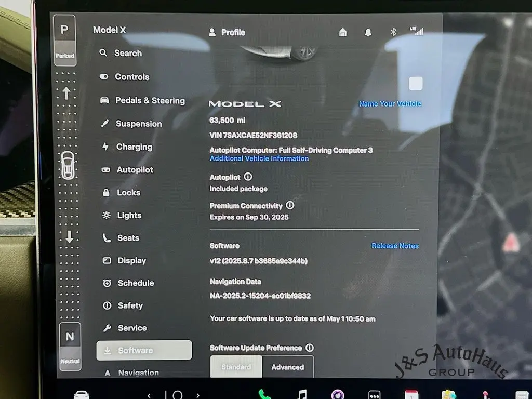Tap the right chevron in the dock
532x399 pixels.
click(198, 395)
